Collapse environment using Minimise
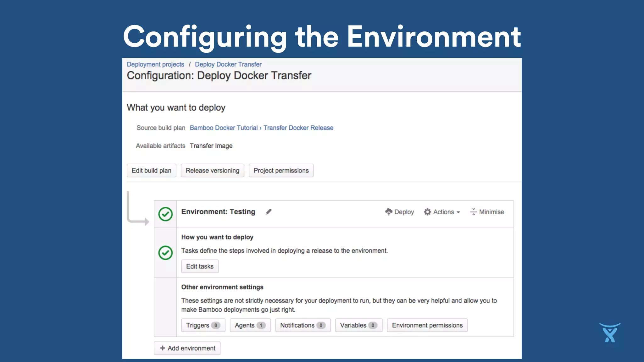The height and width of the screenshot is (362, 644). click(x=487, y=212)
